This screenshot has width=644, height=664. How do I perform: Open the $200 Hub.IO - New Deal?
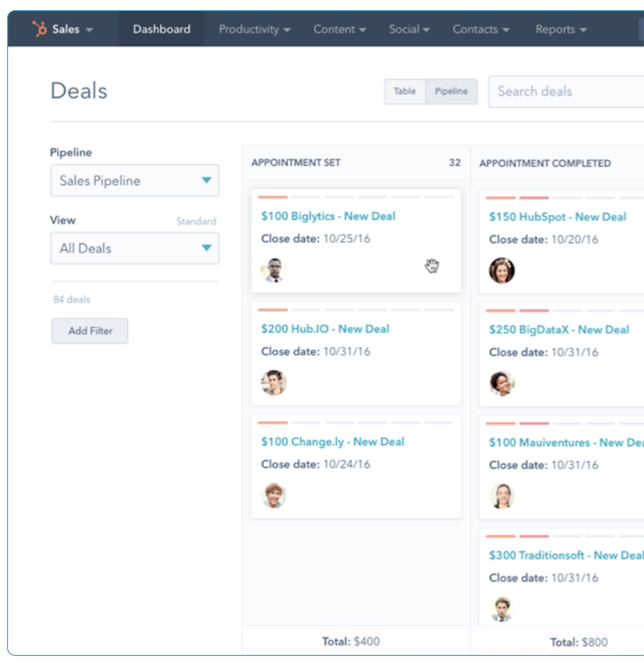pos(325,329)
